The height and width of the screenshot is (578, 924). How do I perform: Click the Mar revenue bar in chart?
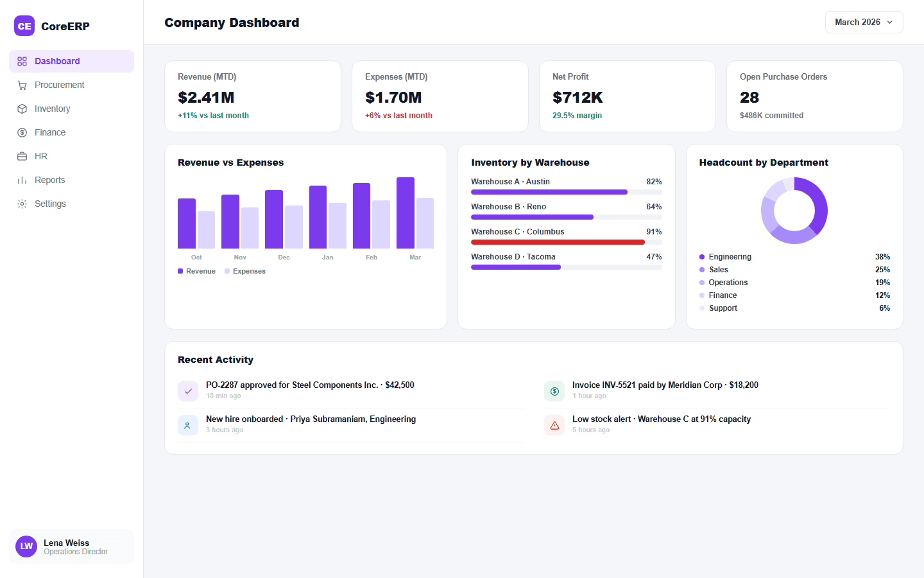[x=406, y=213]
